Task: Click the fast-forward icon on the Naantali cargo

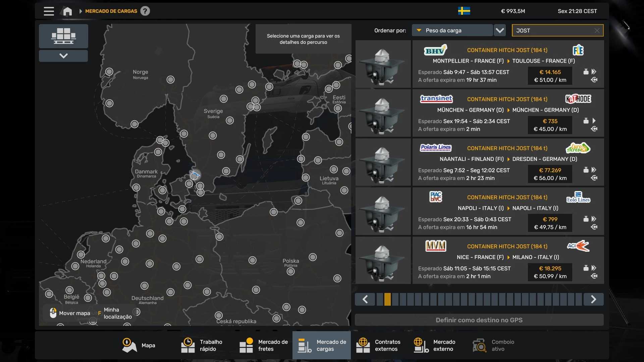Action: click(594, 170)
